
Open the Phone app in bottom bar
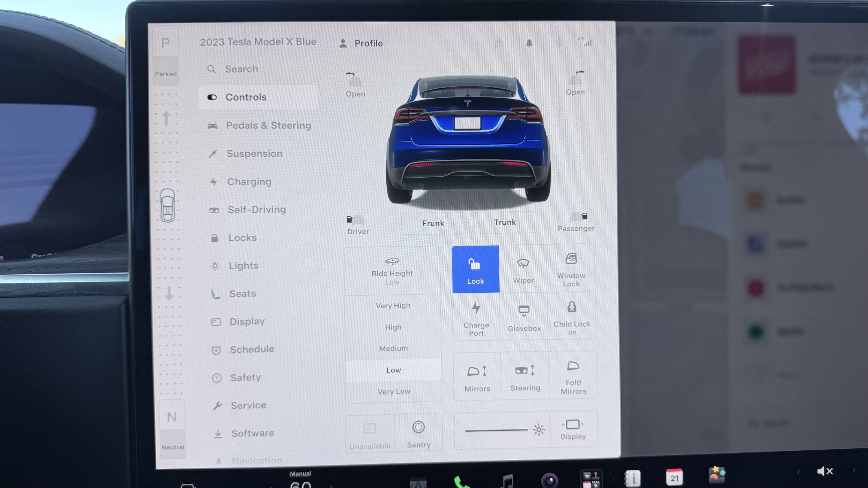(x=461, y=482)
